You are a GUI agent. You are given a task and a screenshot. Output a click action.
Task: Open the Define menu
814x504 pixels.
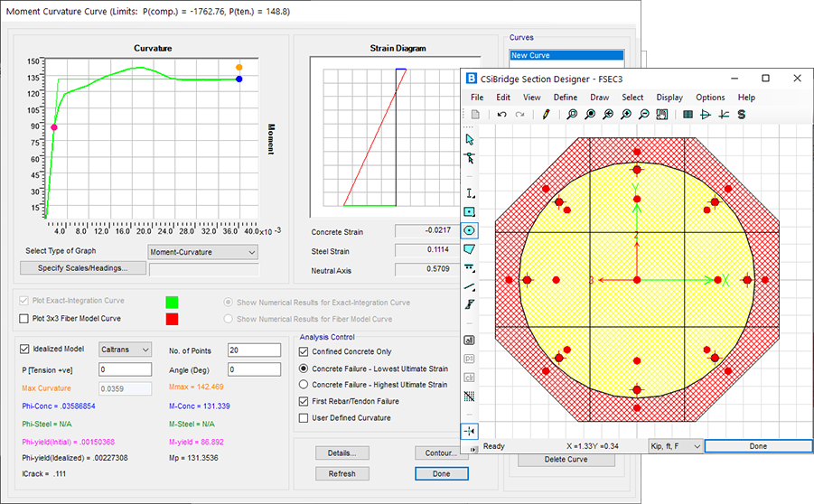(566, 98)
